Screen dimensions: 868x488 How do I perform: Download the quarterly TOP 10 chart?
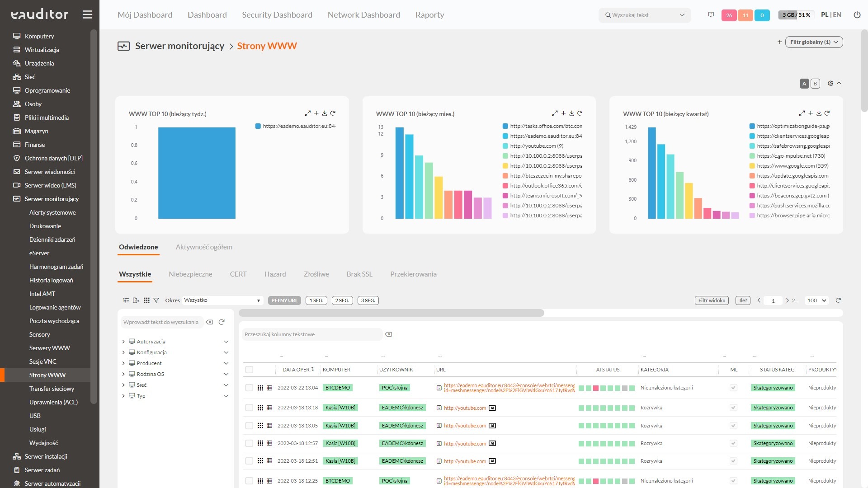tap(819, 113)
